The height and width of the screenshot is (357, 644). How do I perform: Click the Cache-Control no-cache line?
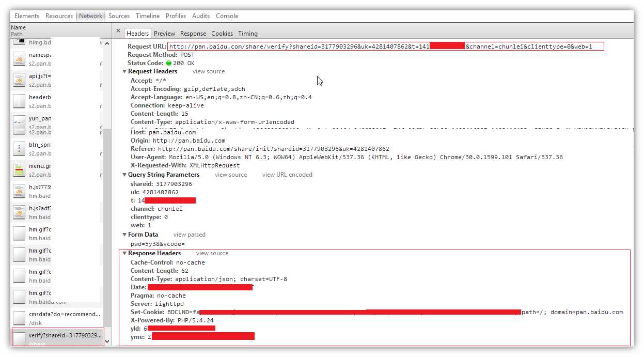pyautogui.click(x=168, y=262)
